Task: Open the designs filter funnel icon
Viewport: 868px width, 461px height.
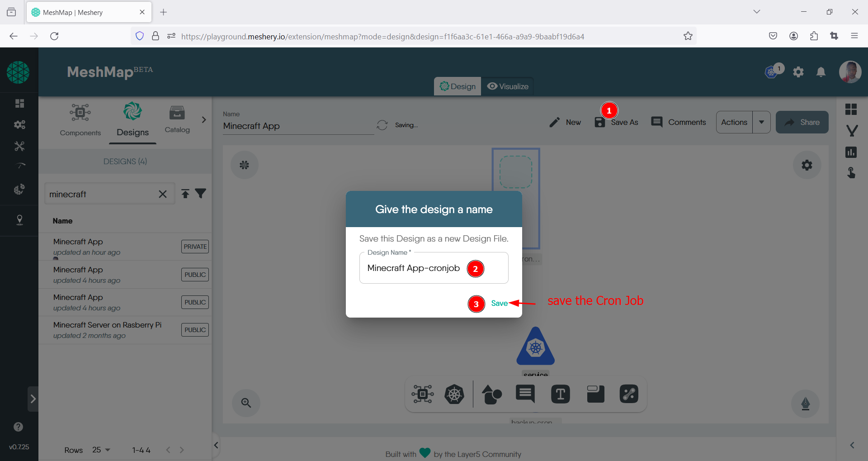Action: 201,194
